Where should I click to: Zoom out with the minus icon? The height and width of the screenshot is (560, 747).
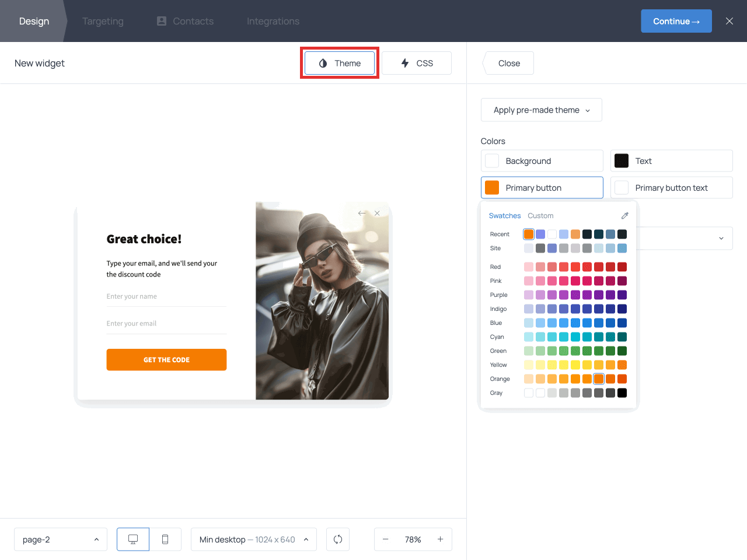coord(386,540)
